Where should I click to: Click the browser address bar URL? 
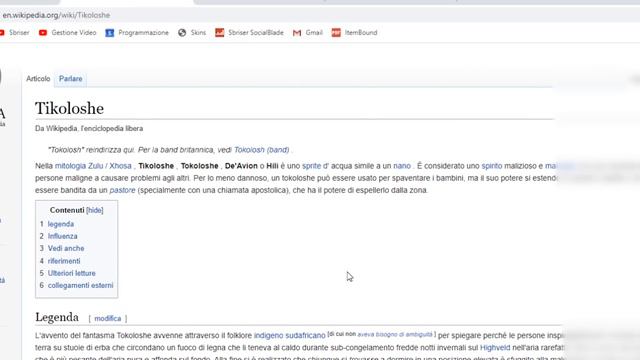click(x=56, y=15)
